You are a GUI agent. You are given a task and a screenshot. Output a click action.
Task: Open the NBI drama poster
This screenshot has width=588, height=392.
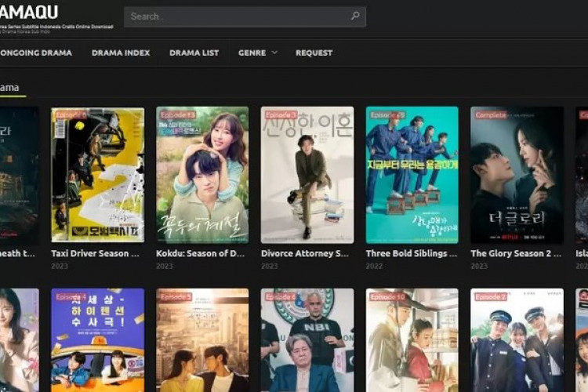[x=307, y=340]
